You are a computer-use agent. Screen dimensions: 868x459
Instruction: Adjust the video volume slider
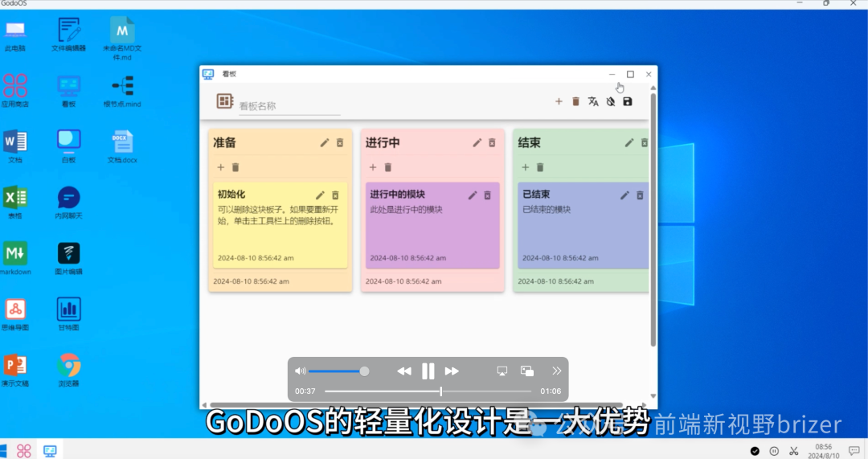coord(339,371)
